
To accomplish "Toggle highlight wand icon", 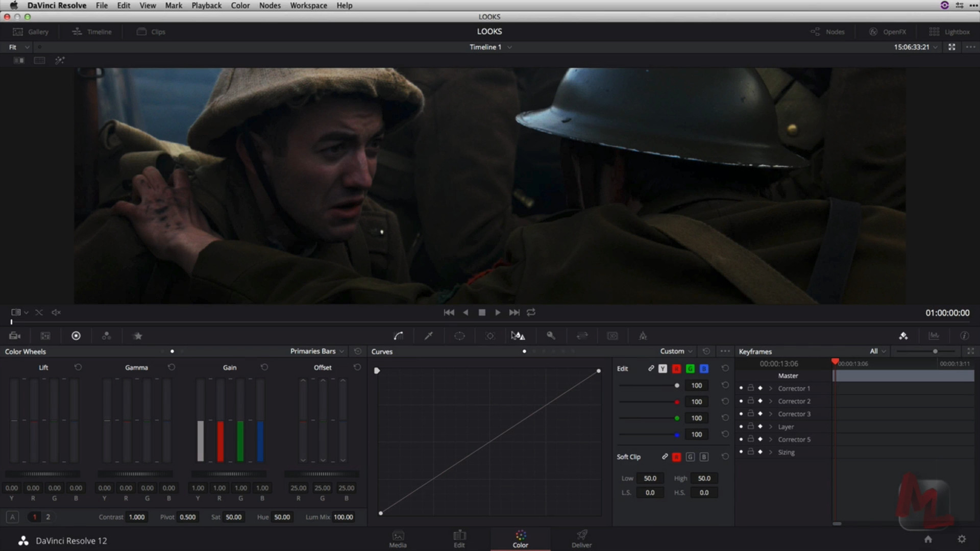I will point(60,60).
